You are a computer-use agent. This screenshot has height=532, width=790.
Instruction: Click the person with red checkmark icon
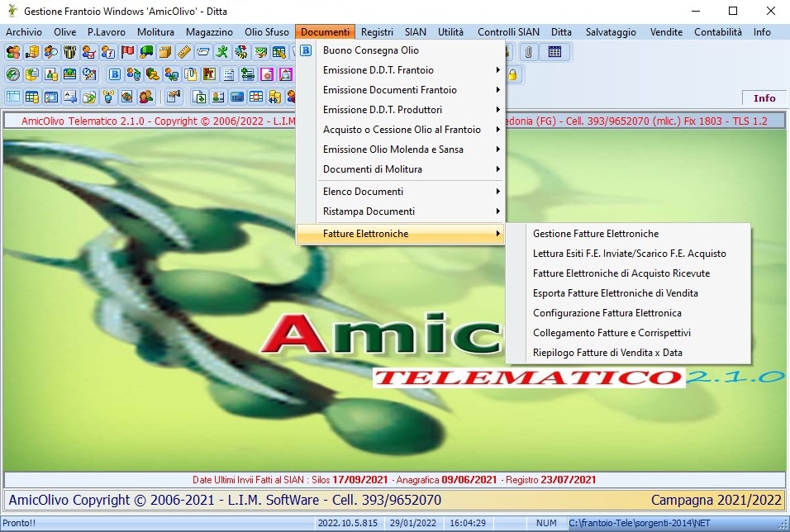(89, 52)
